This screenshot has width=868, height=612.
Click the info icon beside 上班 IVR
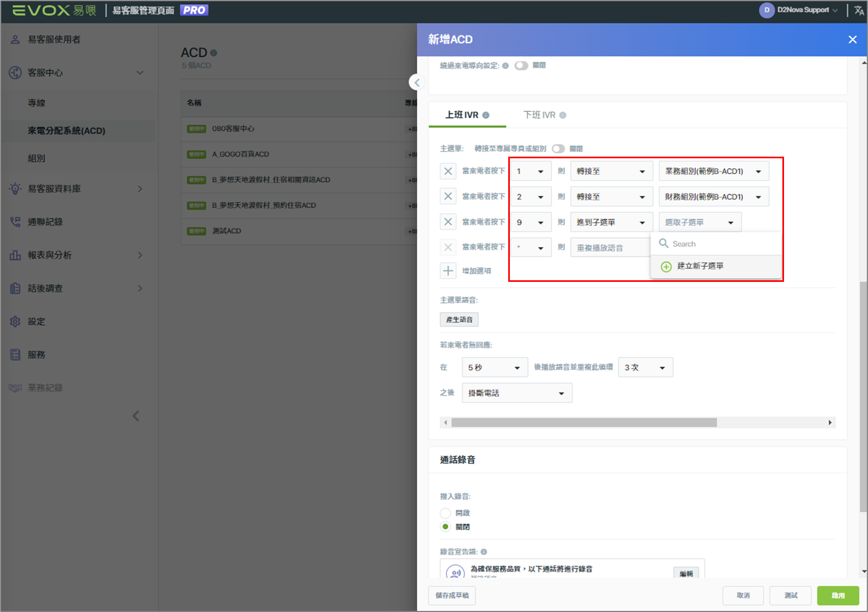(485, 115)
